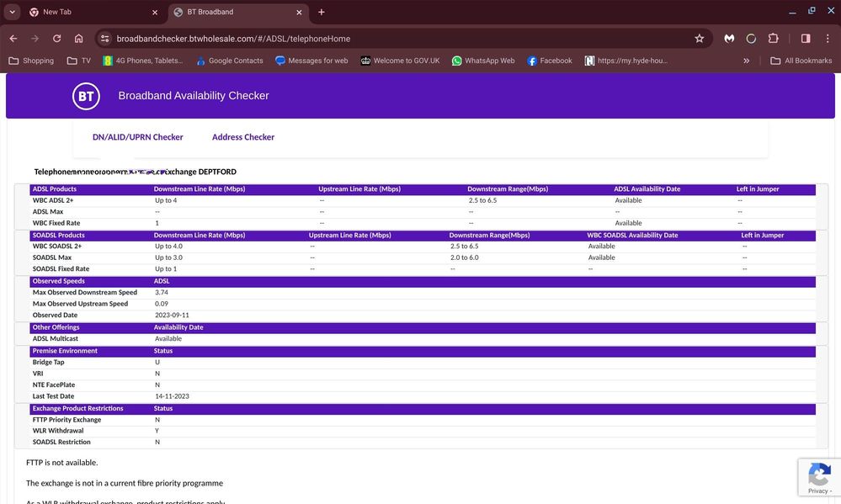Switch to the DN/ALID/UPRN Checker tab
Image resolution: width=841 pixels, height=504 pixels.
pos(138,137)
